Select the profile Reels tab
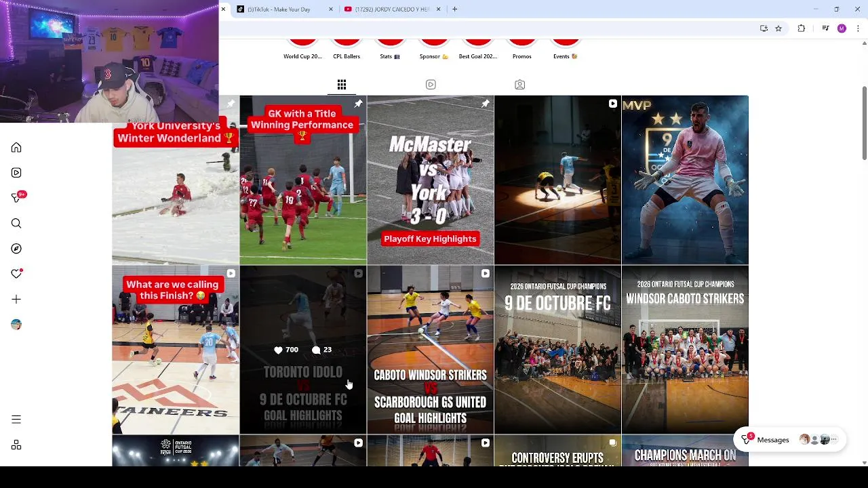The height and width of the screenshot is (488, 868). [431, 85]
